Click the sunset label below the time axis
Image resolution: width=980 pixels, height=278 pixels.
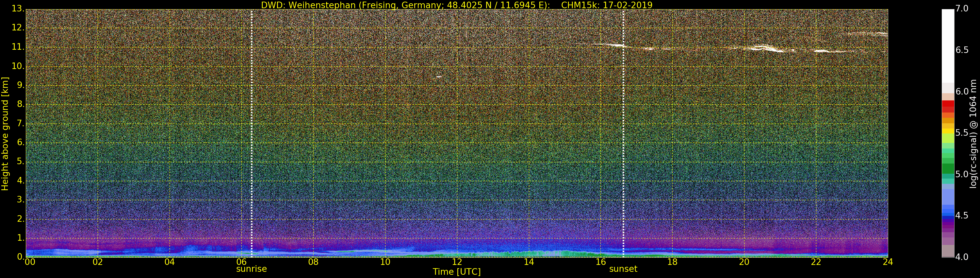(623, 269)
